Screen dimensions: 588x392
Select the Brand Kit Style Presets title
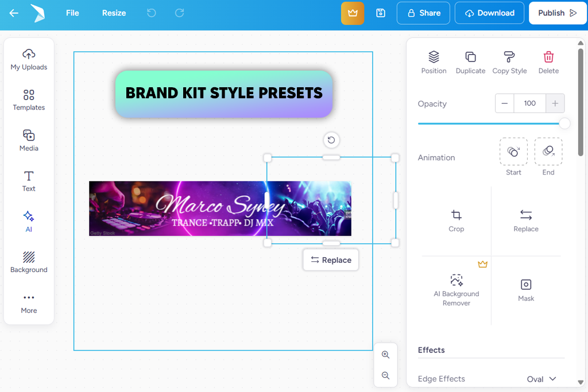pos(224,94)
